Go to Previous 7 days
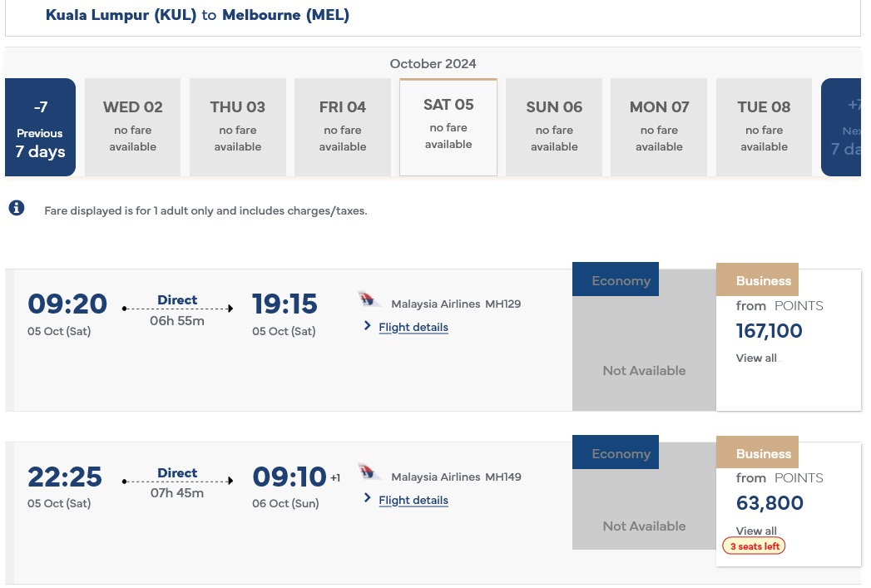 (40, 127)
